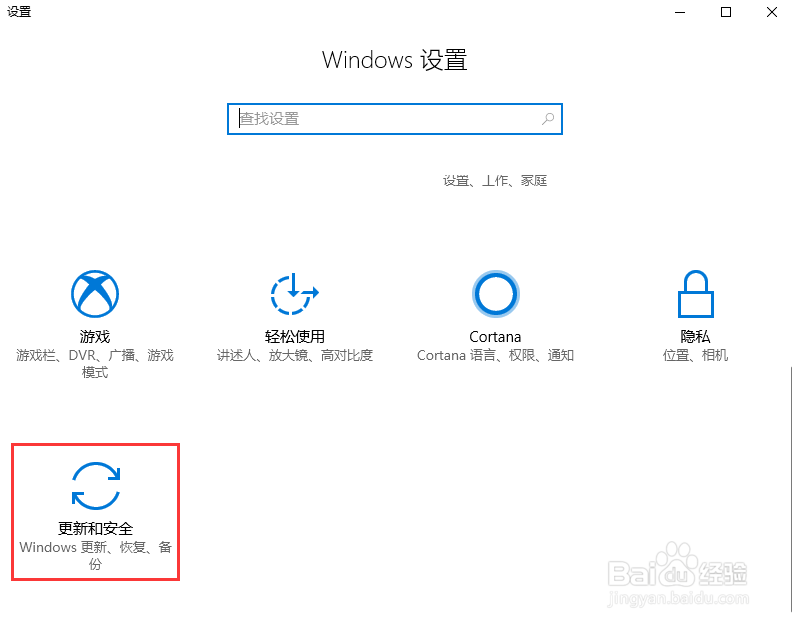Select the 轻松使用 category title
The image size is (792, 626).
point(295,336)
